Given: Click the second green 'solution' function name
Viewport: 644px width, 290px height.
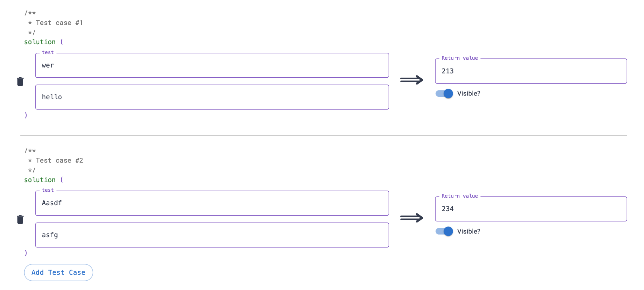Looking at the screenshot, I should [40, 180].
